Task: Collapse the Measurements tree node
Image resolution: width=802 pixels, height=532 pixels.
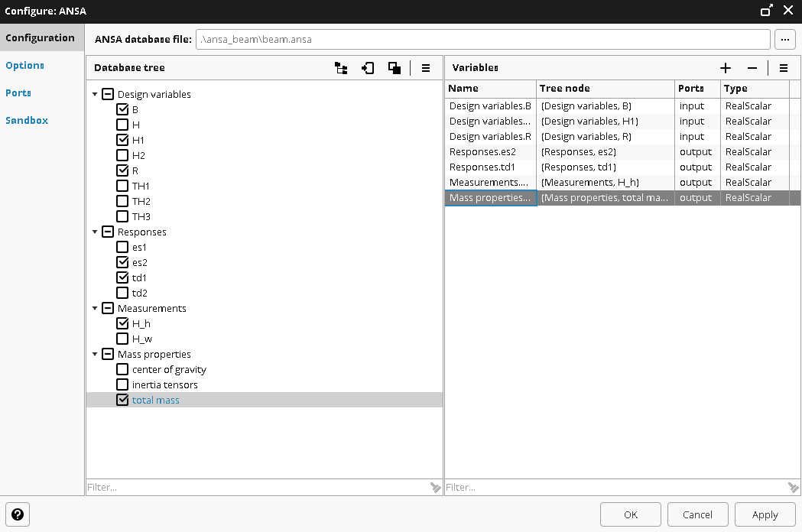Action: pos(95,309)
